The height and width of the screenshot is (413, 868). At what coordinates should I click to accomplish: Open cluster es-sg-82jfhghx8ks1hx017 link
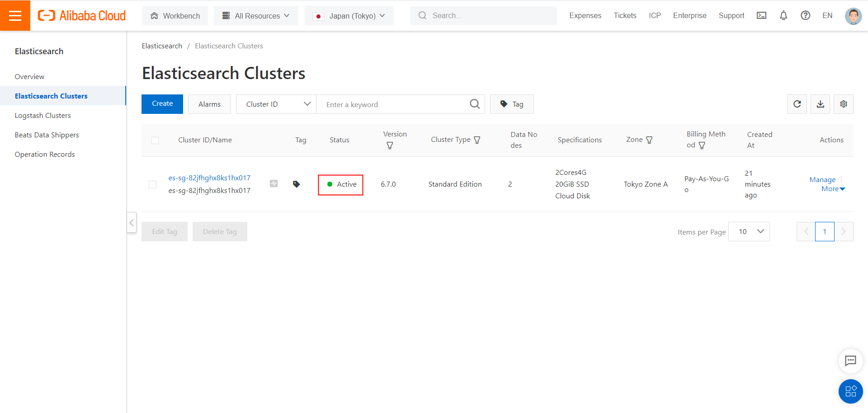[x=209, y=178]
